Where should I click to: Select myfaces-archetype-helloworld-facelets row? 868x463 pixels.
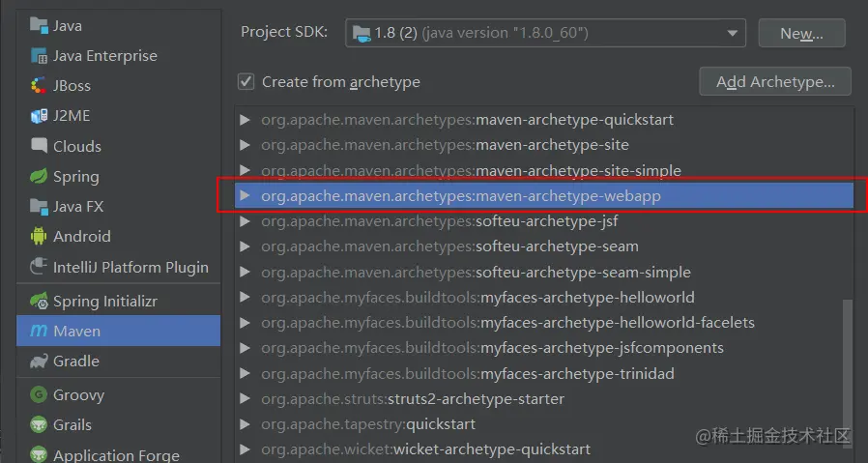point(543,322)
